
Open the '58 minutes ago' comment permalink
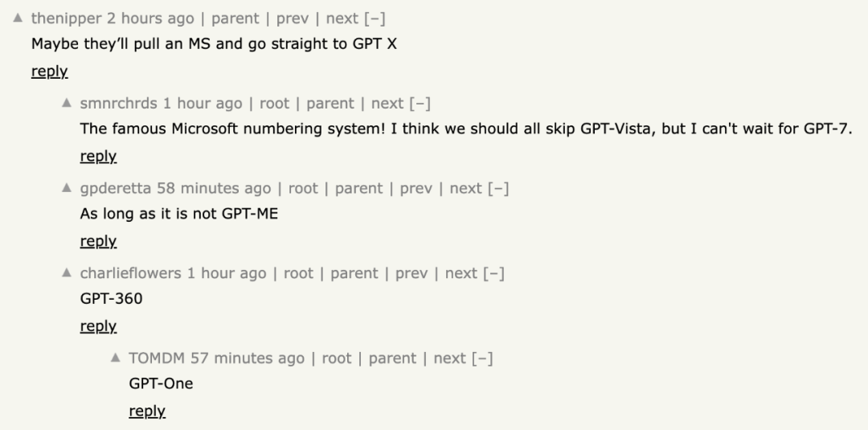point(214,189)
